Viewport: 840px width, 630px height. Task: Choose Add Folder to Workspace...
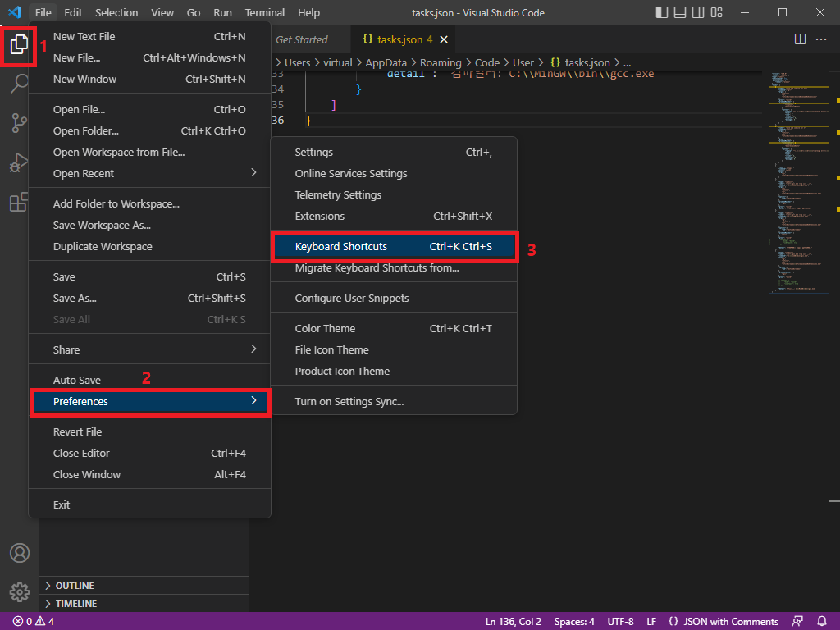click(150, 204)
